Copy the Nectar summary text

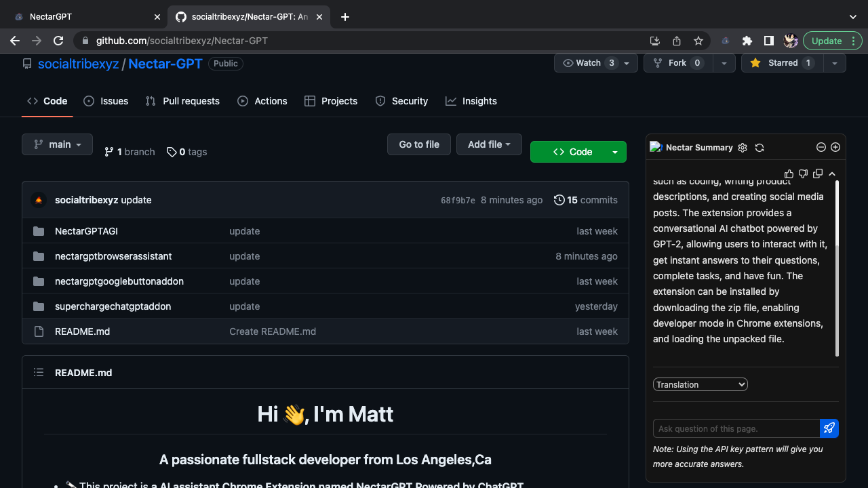click(x=818, y=174)
